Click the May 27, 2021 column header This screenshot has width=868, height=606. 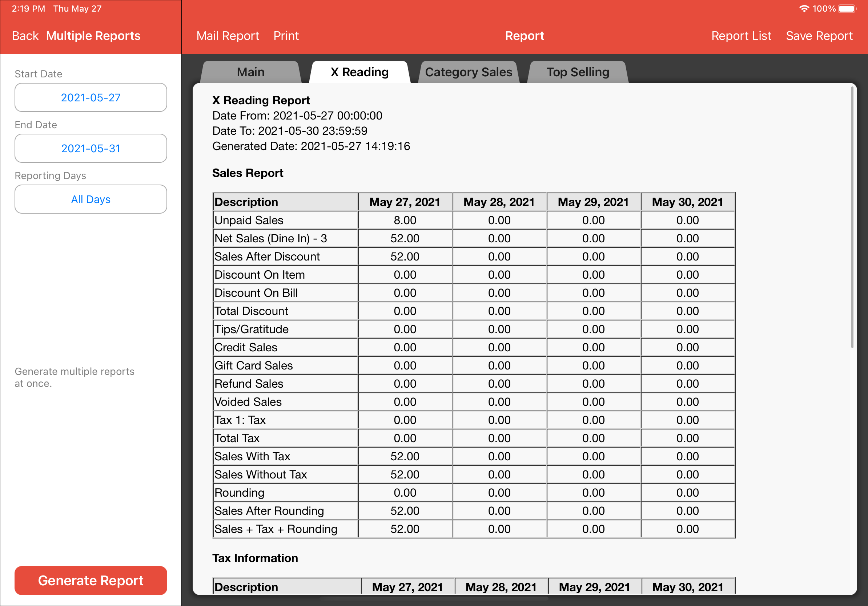(405, 202)
